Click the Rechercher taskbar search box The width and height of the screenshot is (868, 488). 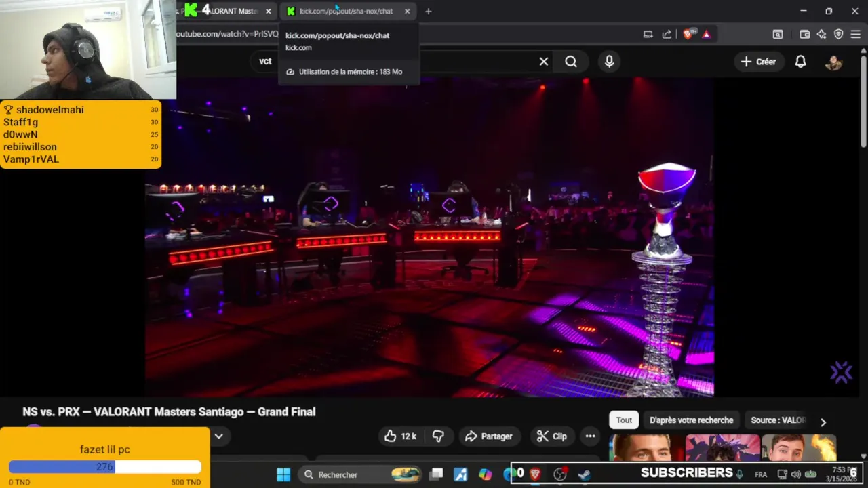click(x=361, y=474)
